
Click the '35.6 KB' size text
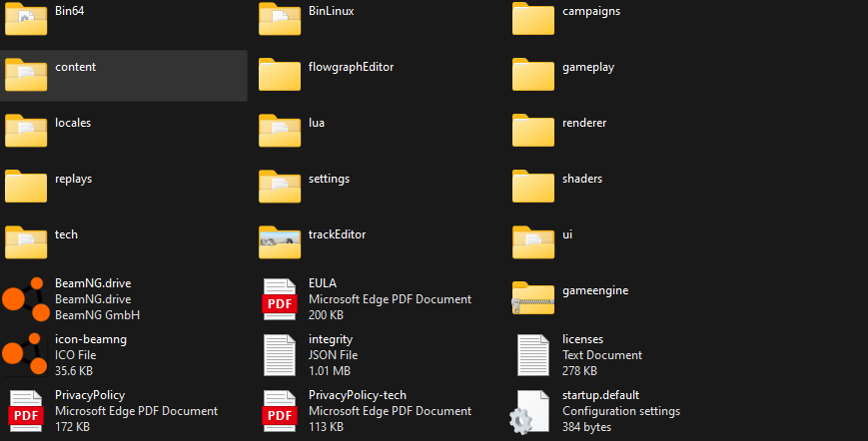(73, 371)
